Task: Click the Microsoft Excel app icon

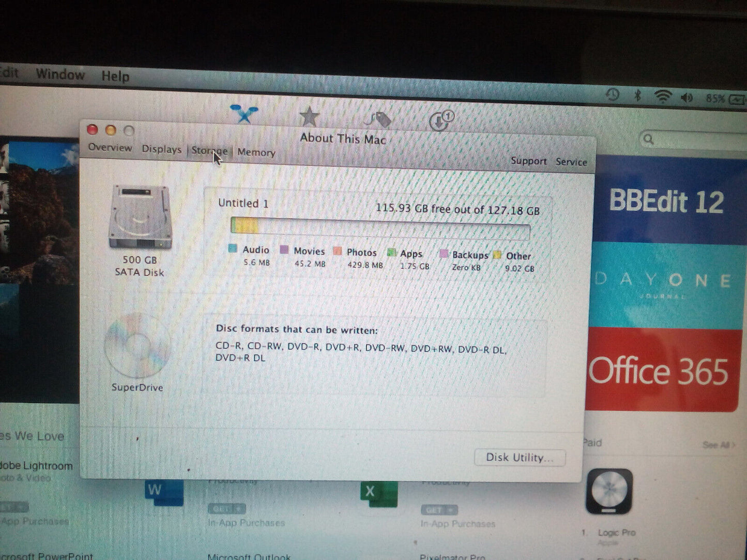Action: click(379, 495)
